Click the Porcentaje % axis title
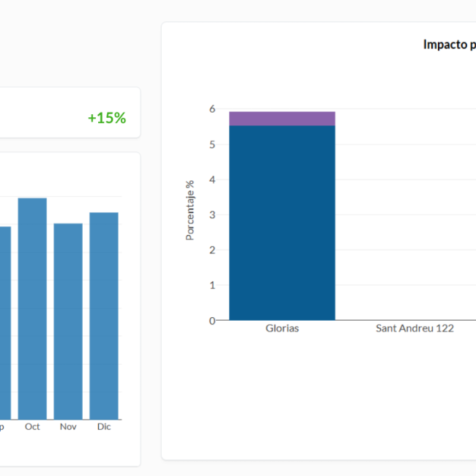Image resolution: width=476 pixels, height=476 pixels. click(190, 211)
